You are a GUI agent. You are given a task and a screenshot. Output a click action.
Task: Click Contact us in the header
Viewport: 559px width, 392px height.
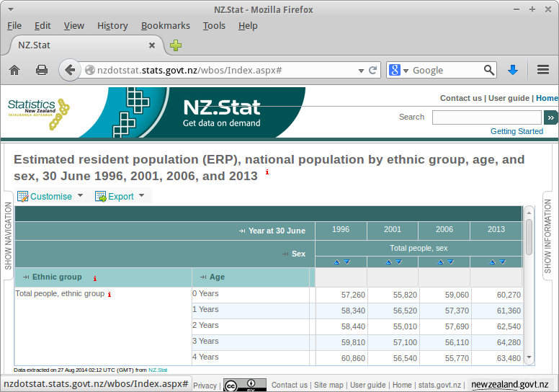pyautogui.click(x=460, y=98)
